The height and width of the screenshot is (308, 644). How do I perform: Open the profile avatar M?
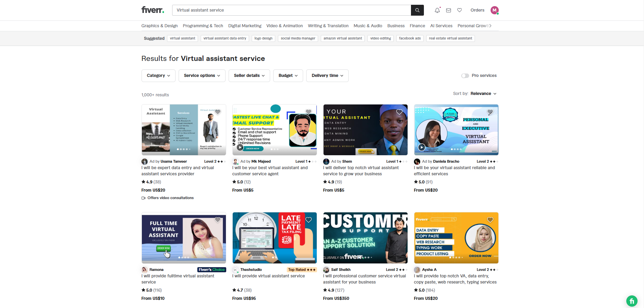495,10
